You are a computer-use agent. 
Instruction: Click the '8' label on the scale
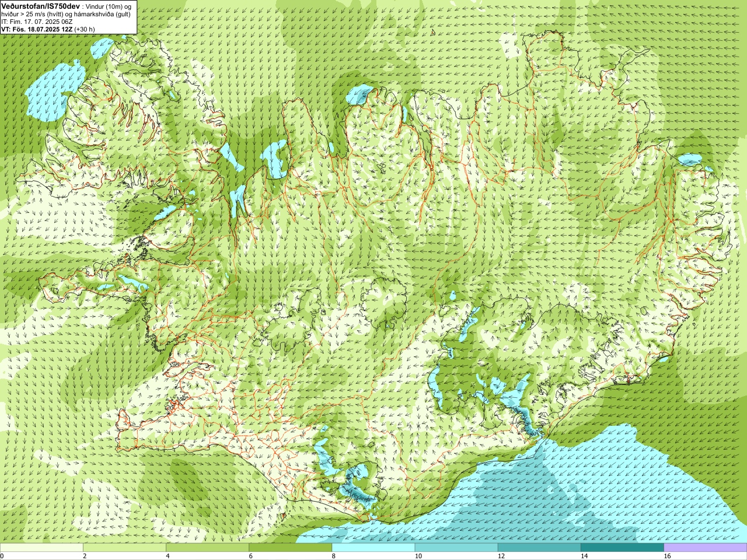(334, 556)
